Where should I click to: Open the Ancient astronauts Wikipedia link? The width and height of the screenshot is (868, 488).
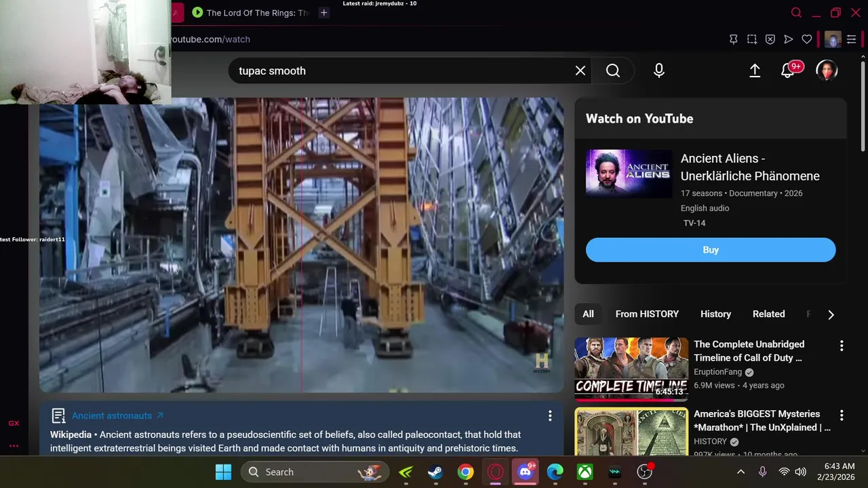click(118, 415)
